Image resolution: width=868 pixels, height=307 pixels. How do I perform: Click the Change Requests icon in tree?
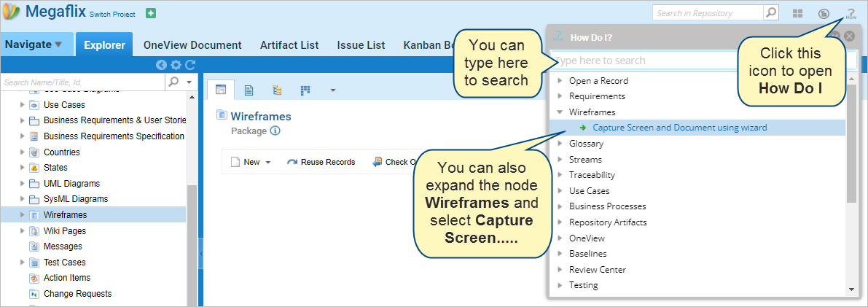[x=34, y=294]
